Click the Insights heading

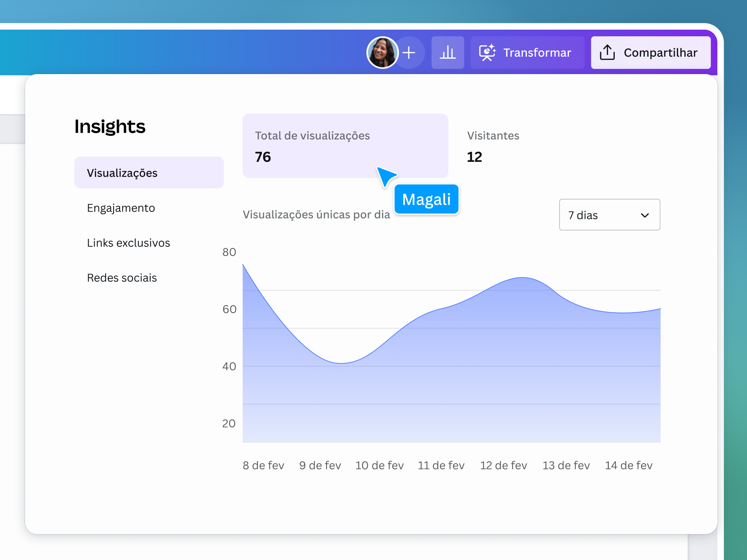(110, 127)
